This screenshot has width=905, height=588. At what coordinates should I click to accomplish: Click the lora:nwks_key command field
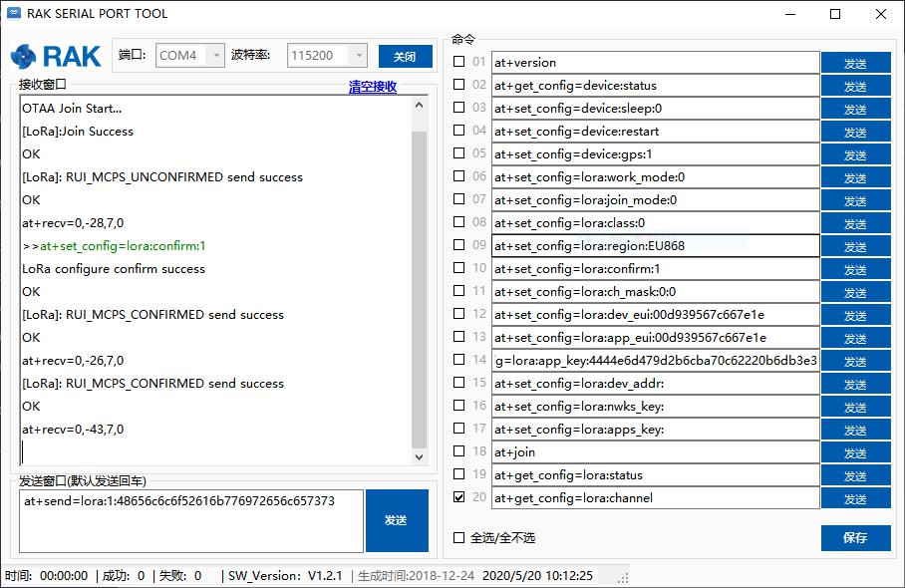(x=656, y=407)
